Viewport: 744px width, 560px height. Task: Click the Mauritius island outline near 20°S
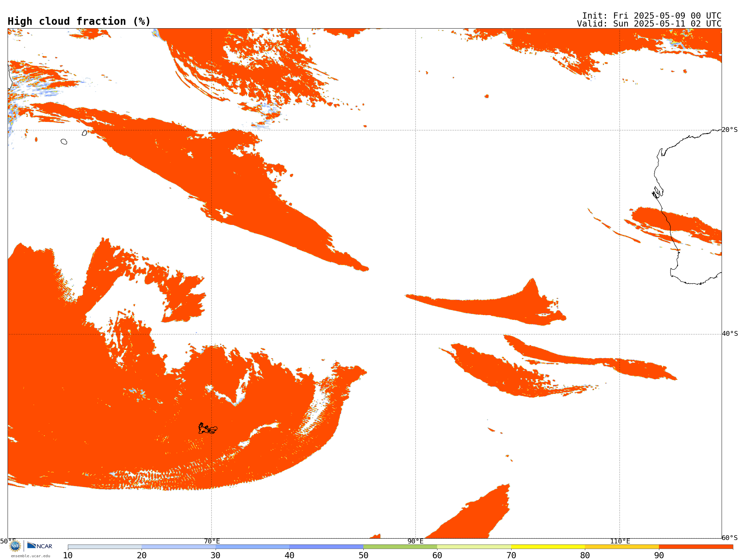click(85, 133)
